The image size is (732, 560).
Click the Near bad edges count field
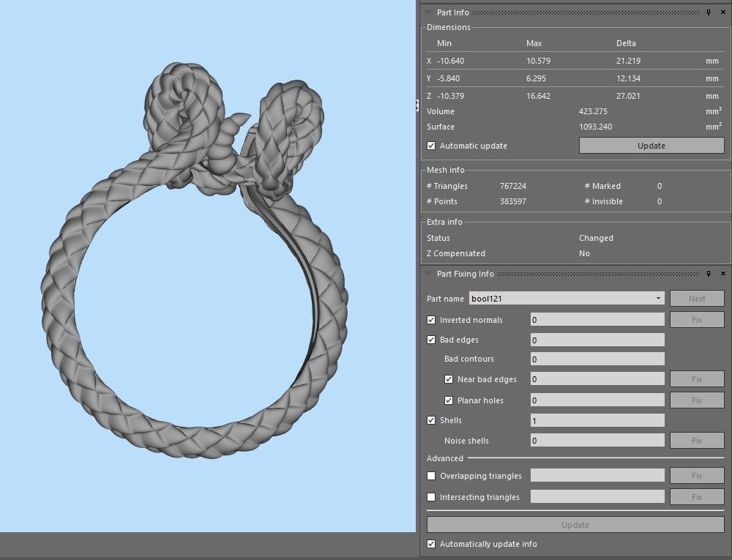click(x=597, y=379)
